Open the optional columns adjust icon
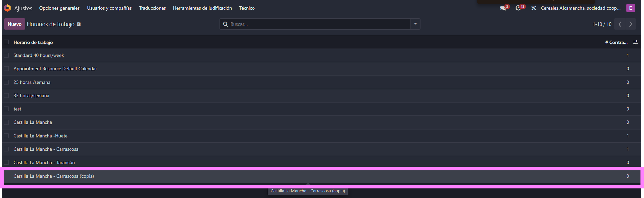Screen dimensions: 644x198 pyautogui.click(x=635, y=42)
